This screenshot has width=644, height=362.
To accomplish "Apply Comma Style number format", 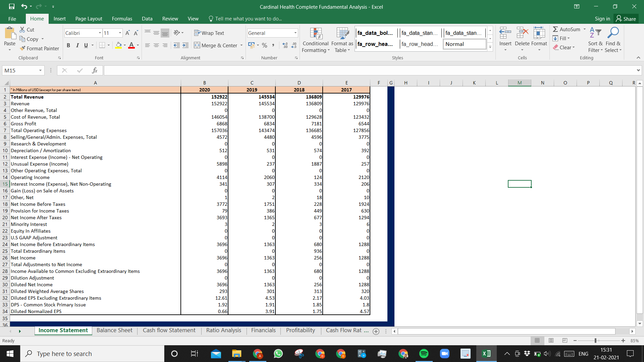I will (x=273, y=45).
